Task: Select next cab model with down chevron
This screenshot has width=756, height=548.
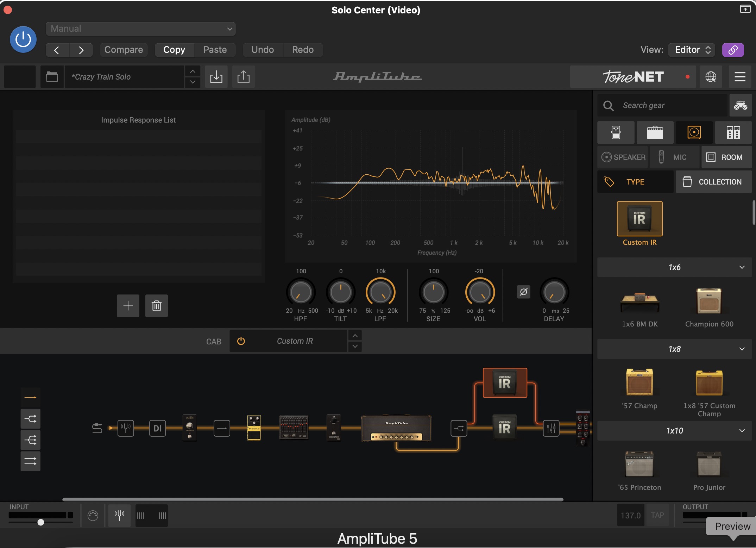Action: (x=355, y=347)
